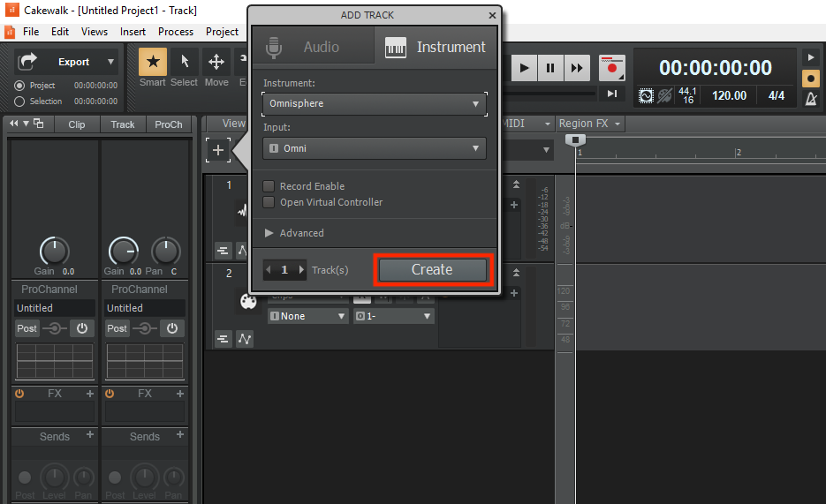Collapse the inspector with double arrows

[x=14, y=123]
